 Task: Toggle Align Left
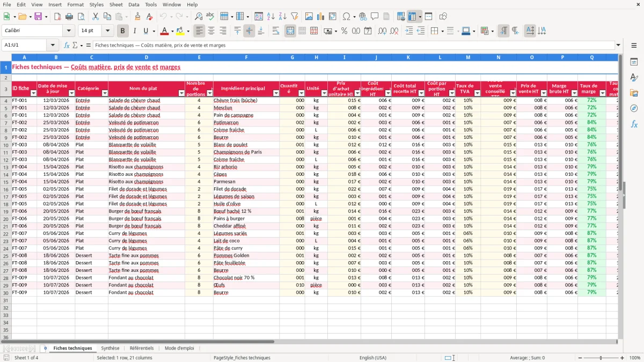point(199,31)
